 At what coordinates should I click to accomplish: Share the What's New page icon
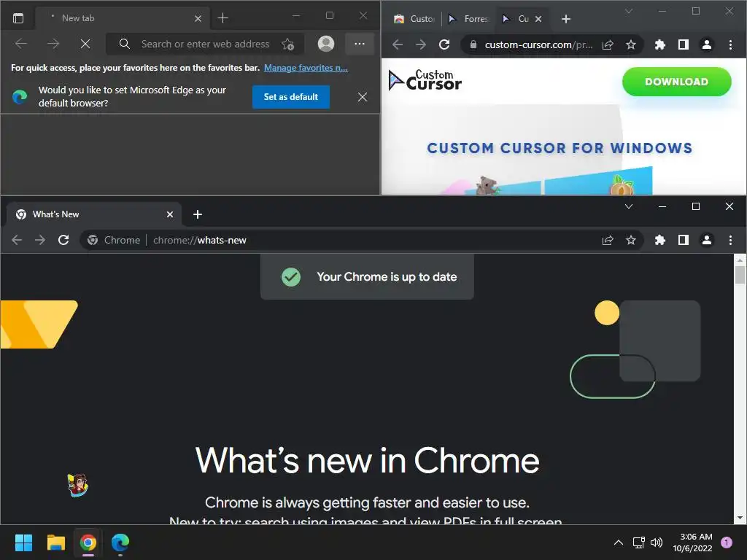(x=608, y=240)
